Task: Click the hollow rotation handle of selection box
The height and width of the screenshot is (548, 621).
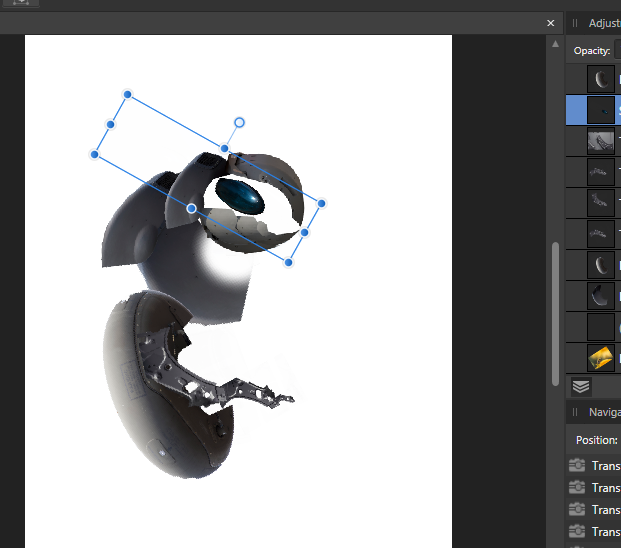Action: pos(239,123)
